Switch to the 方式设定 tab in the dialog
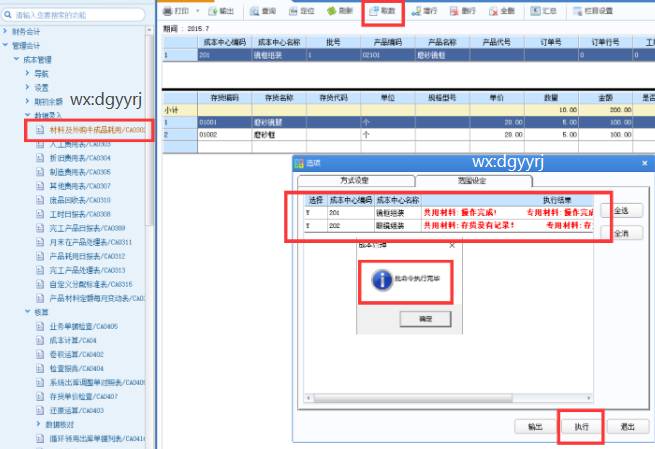Viewport: 655px width, 449px height. pos(355,180)
